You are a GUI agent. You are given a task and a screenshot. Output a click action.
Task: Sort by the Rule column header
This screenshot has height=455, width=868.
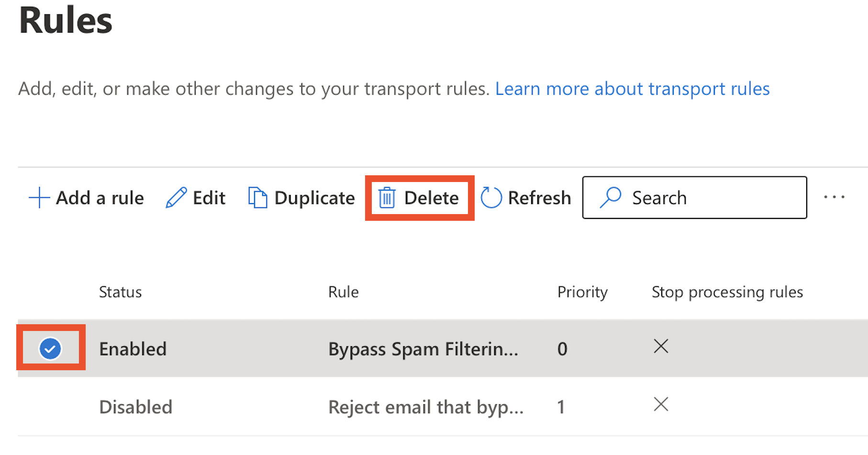click(x=343, y=292)
